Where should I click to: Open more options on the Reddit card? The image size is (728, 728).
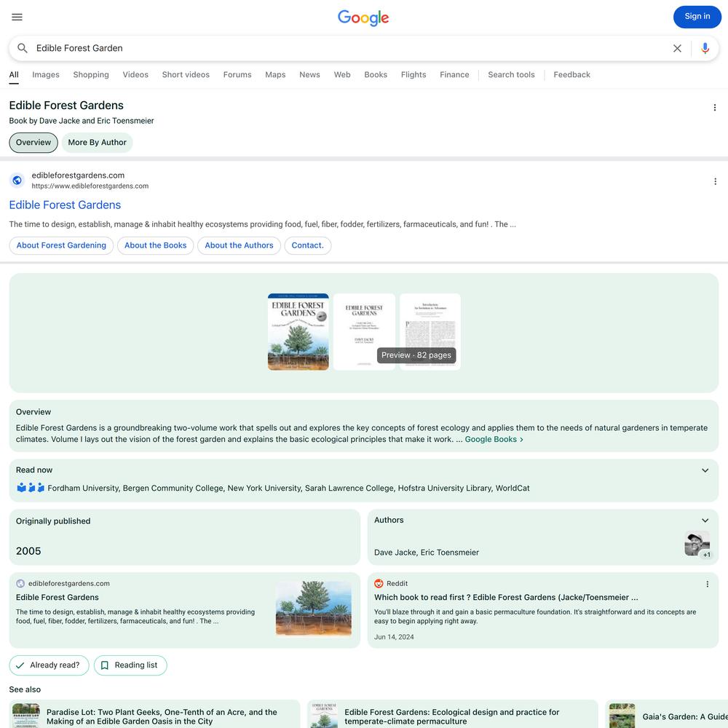(707, 584)
